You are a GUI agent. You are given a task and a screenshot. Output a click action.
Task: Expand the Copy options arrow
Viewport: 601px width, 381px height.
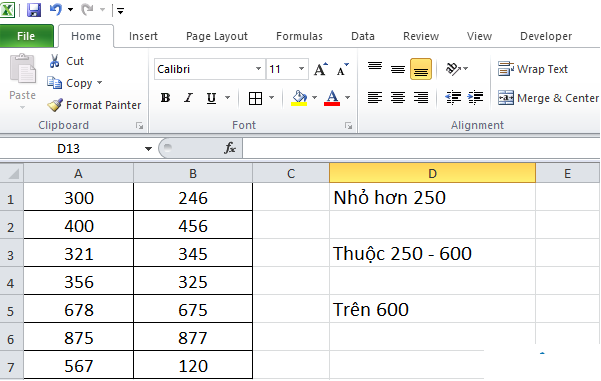click(x=100, y=83)
